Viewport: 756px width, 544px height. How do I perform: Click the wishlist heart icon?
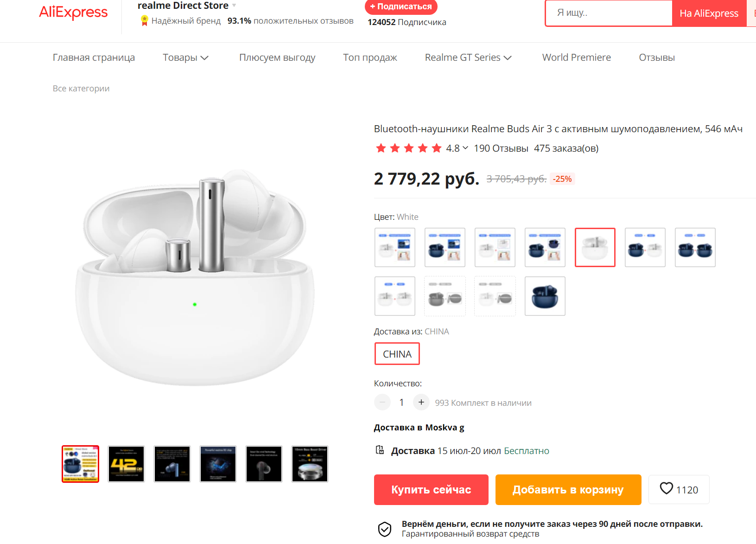click(x=666, y=488)
